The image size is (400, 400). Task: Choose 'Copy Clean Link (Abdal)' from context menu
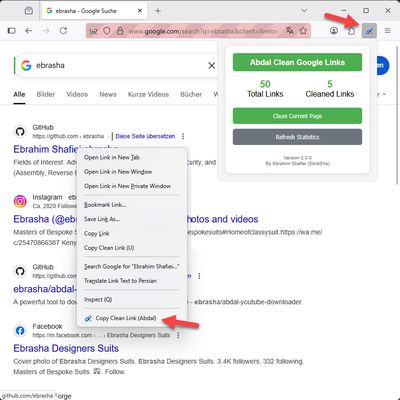click(132, 318)
